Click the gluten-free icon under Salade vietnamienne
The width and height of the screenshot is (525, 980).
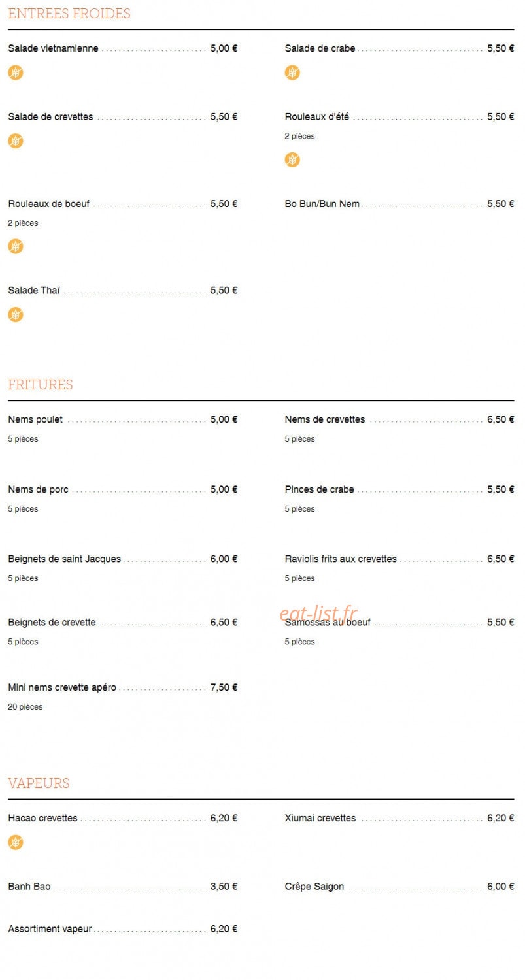click(x=16, y=73)
